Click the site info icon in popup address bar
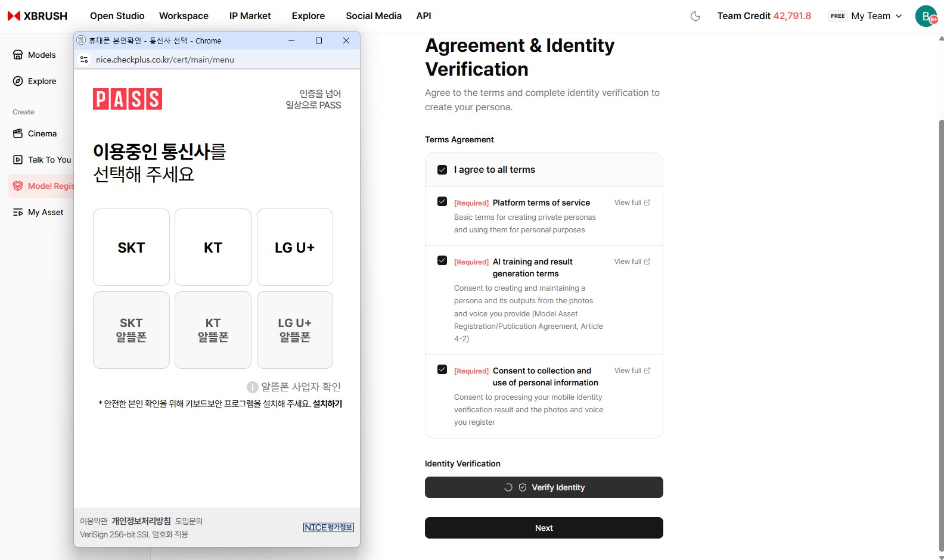The height and width of the screenshot is (560, 944). click(84, 60)
